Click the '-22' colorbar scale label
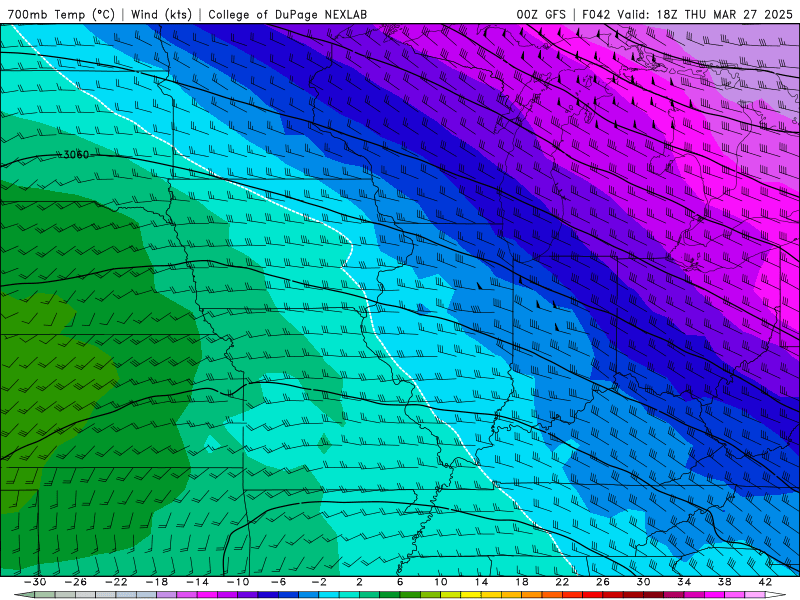The width and height of the screenshot is (800, 600). 116,582
